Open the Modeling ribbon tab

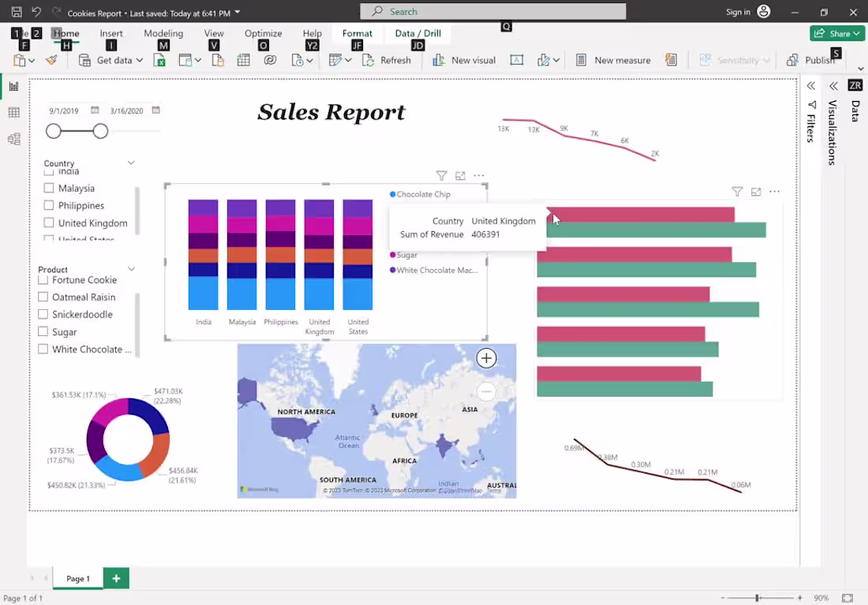163,33
